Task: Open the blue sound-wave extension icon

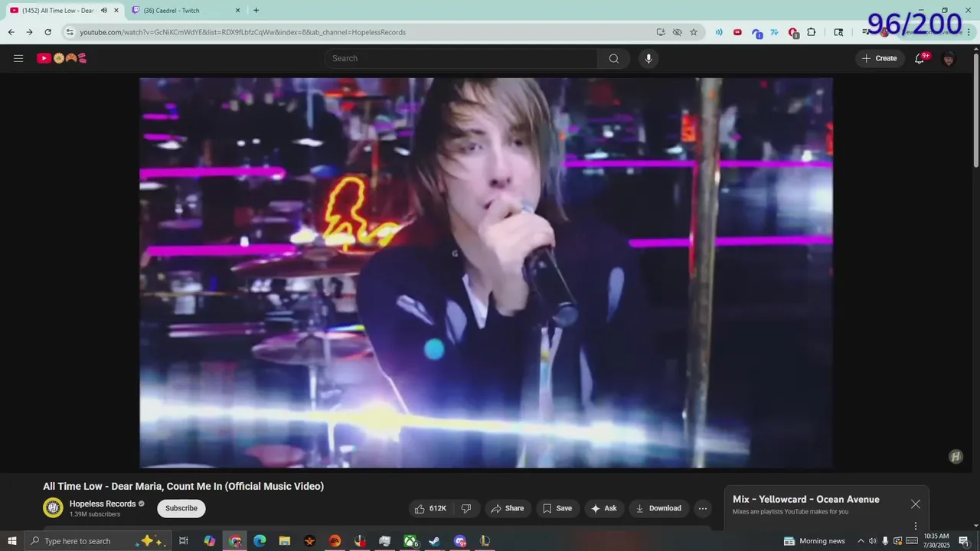Action: coord(719,32)
